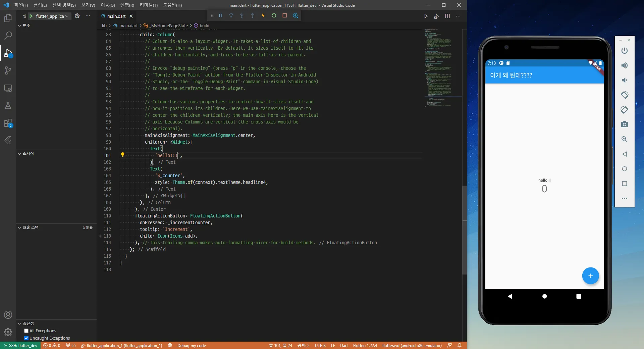The image size is (644, 349).
Task: Take an emulator screenshot with the camera icon
Action: (x=624, y=124)
